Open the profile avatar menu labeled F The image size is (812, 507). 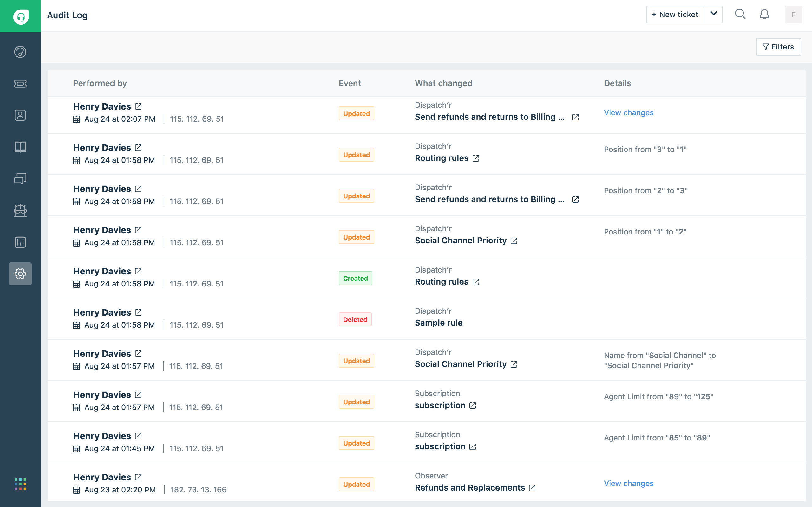794,15
